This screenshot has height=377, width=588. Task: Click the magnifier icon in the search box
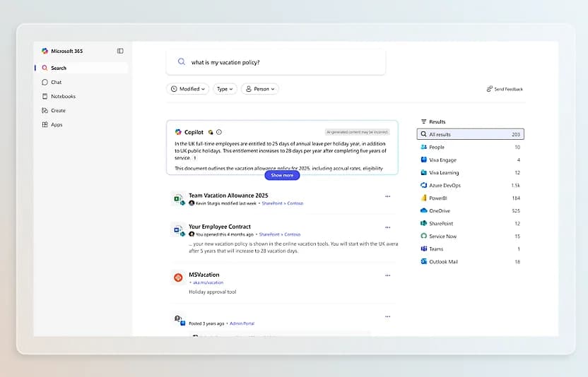tap(182, 62)
